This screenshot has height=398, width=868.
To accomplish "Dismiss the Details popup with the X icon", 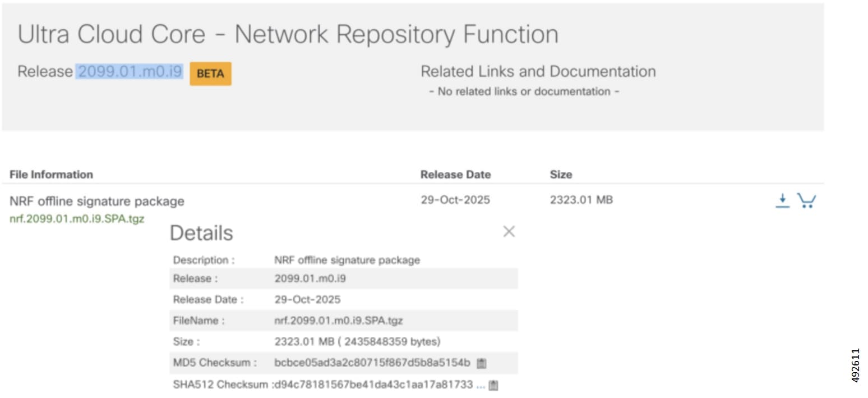I will [509, 231].
